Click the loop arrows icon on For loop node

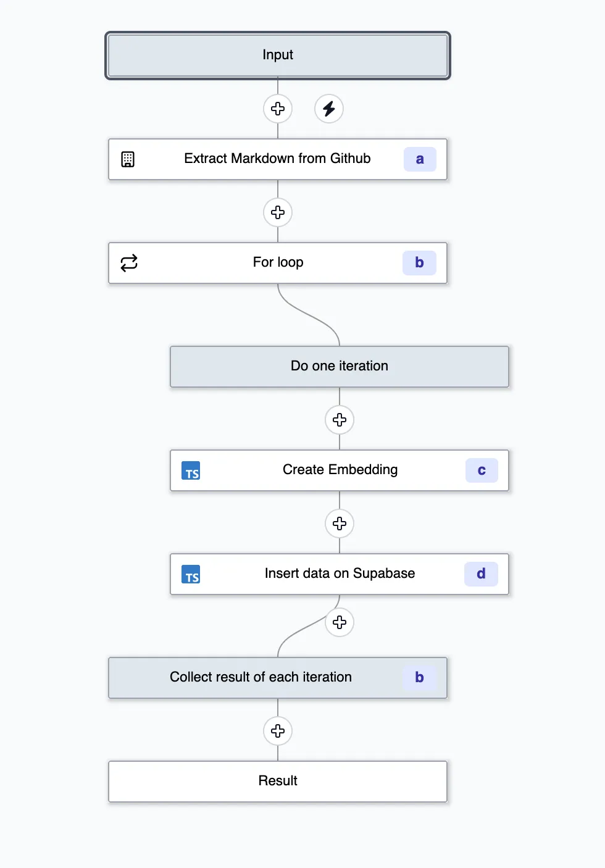(128, 262)
